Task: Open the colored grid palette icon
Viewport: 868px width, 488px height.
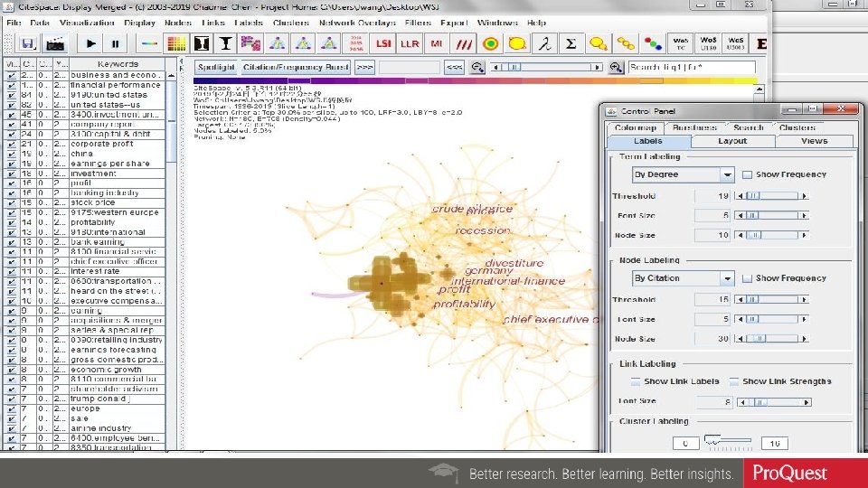Action: [176, 43]
